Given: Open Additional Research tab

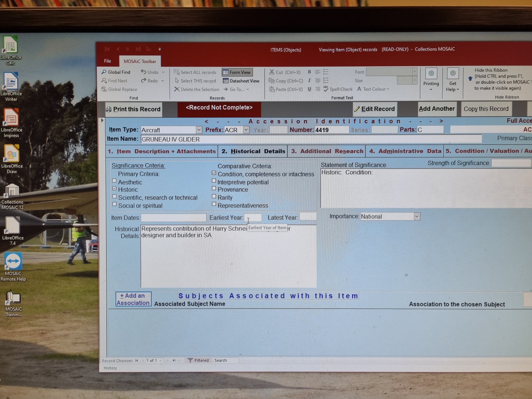Looking at the screenshot, I should pos(327,151).
